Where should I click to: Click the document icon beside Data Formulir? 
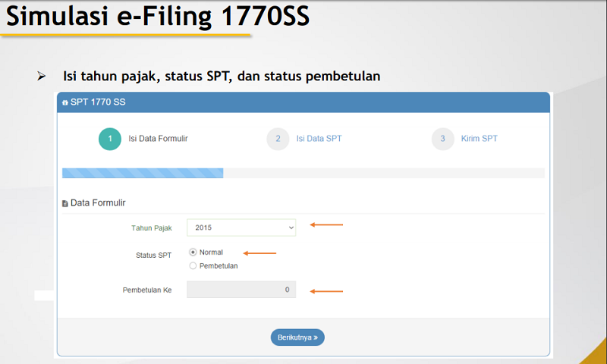pos(65,204)
